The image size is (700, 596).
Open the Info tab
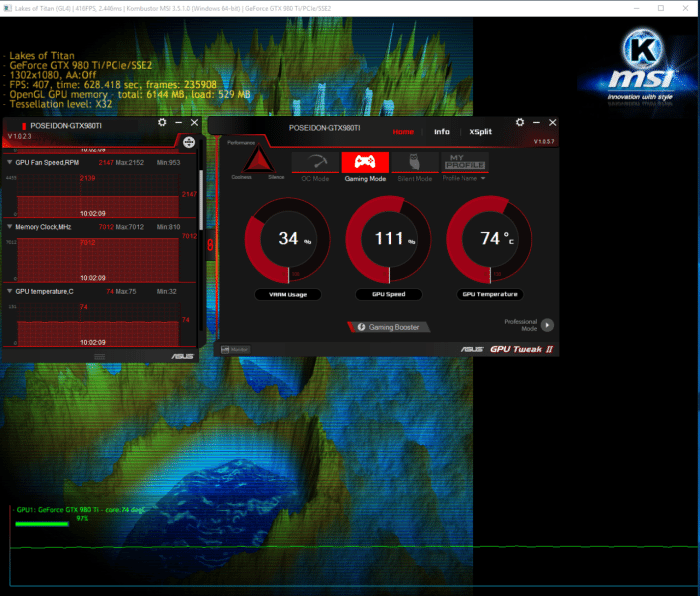(442, 132)
